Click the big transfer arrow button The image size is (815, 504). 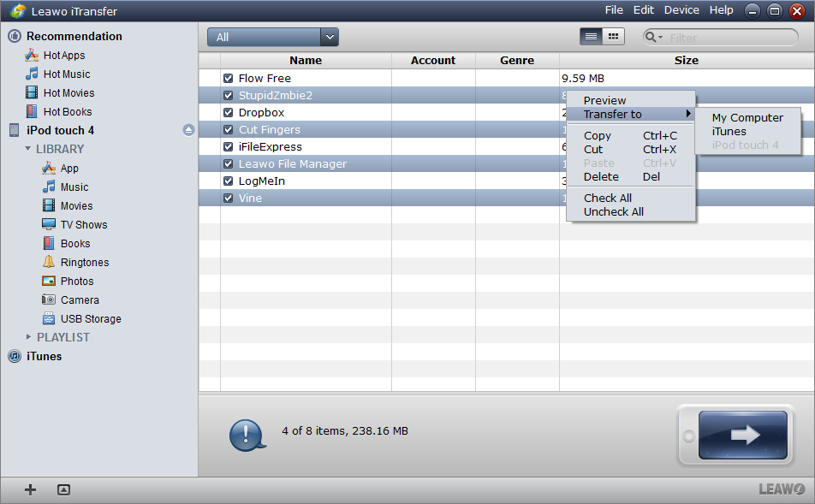point(743,435)
